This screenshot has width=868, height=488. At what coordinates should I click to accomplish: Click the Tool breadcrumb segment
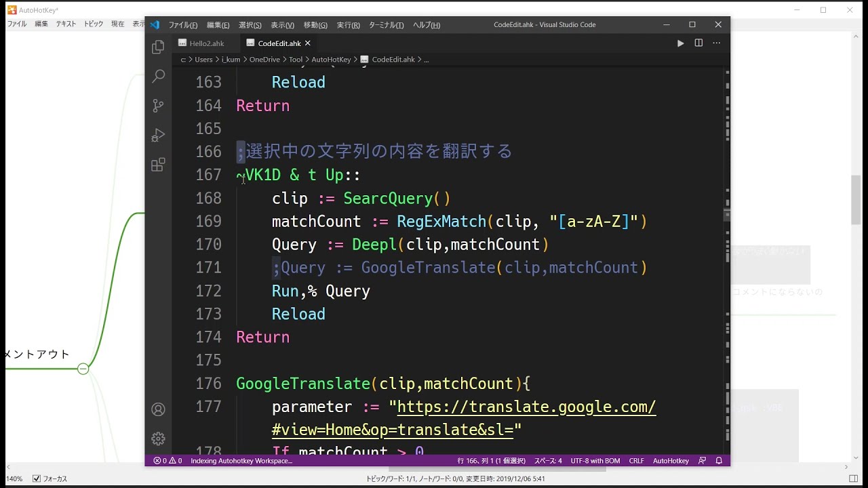[296, 60]
